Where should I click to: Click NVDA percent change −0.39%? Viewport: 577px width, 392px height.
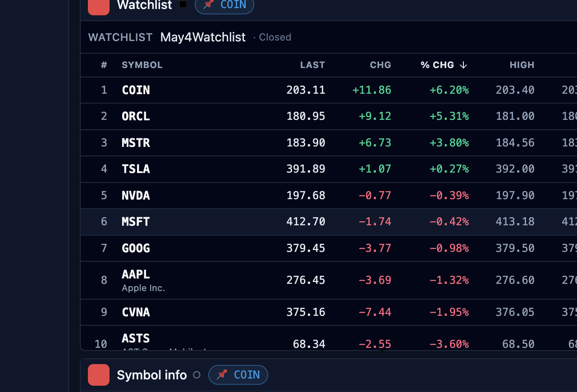pyautogui.click(x=449, y=196)
